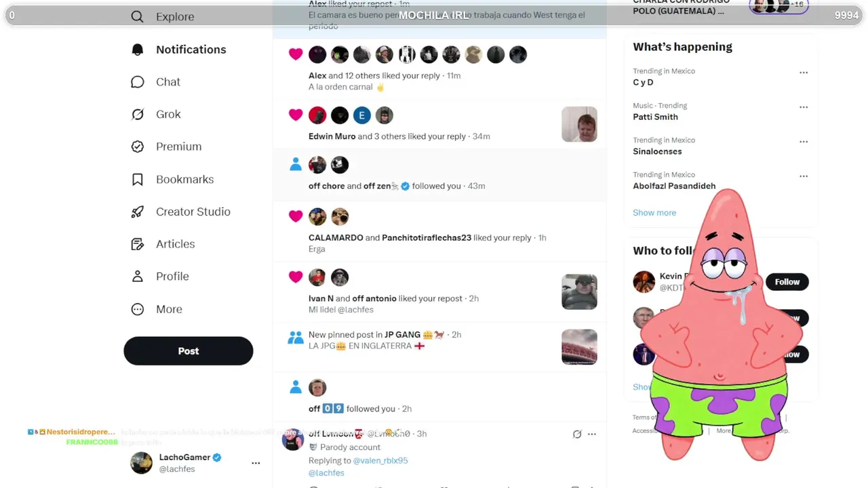Open Creator Studio rocket icon

pos(138,211)
